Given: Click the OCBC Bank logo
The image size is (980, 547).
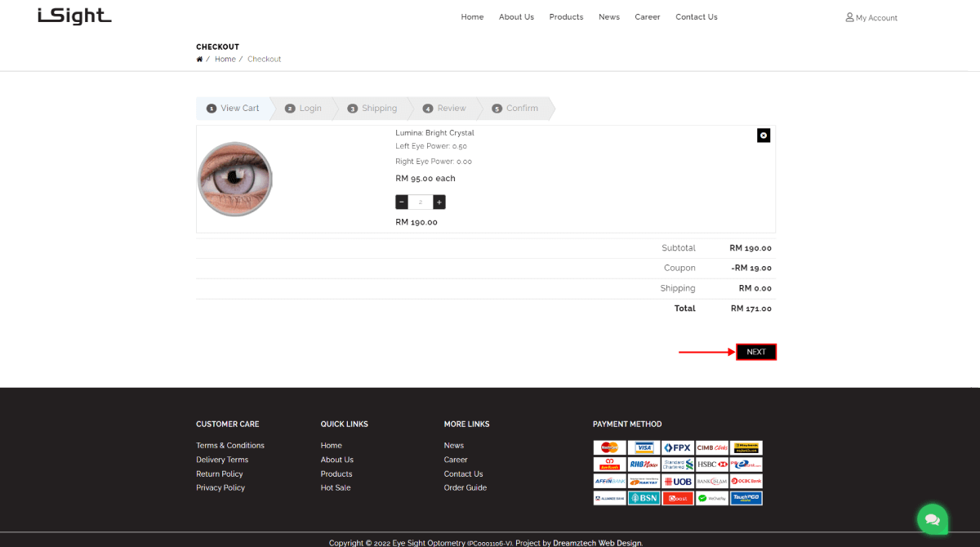Looking at the screenshot, I should 746,482.
